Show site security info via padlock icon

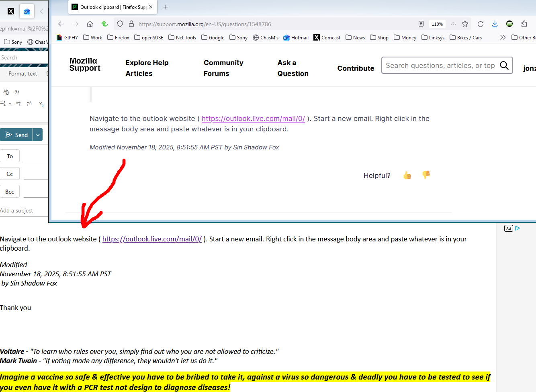tap(131, 24)
